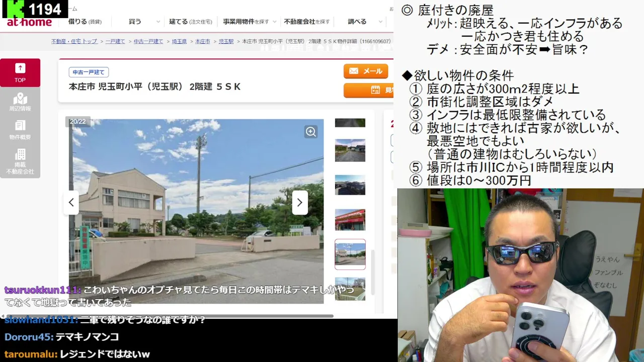This screenshot has width=644, height=362.
Task: Click the viewer count 1194
Action: (x=45, y=9)
